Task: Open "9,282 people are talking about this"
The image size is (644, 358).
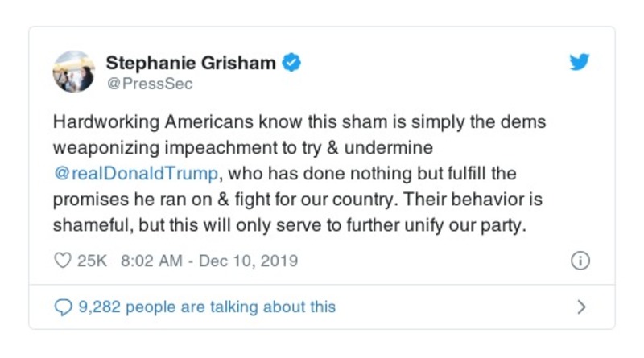Action: coord(206,307)
